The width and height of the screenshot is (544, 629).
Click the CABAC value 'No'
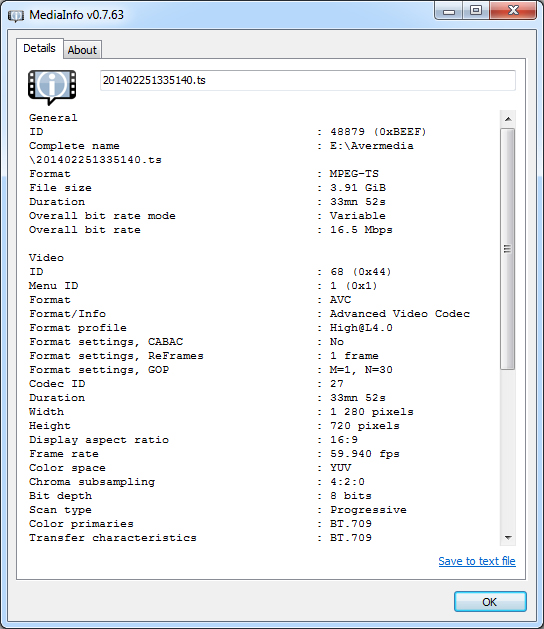[x=337, y=342]
